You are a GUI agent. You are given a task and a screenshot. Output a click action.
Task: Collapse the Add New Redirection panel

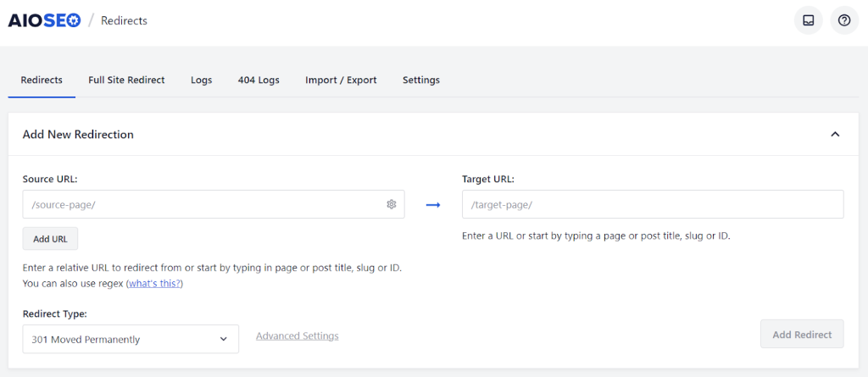tap(835, 134)
